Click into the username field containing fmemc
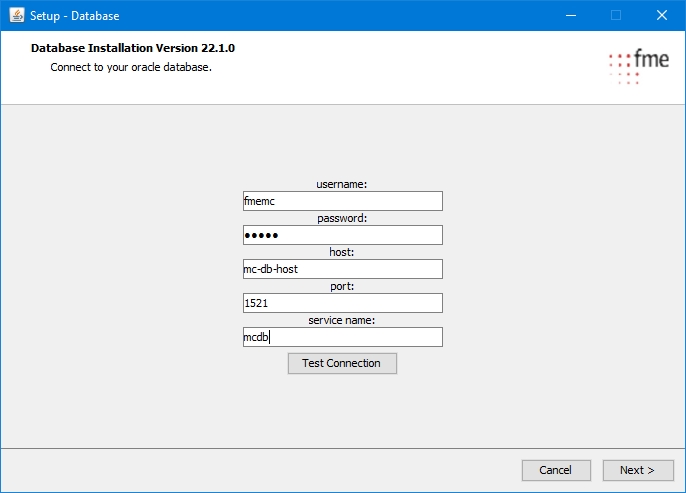The height and width of the screenshot is (493, 686). (x=342, y=201)
